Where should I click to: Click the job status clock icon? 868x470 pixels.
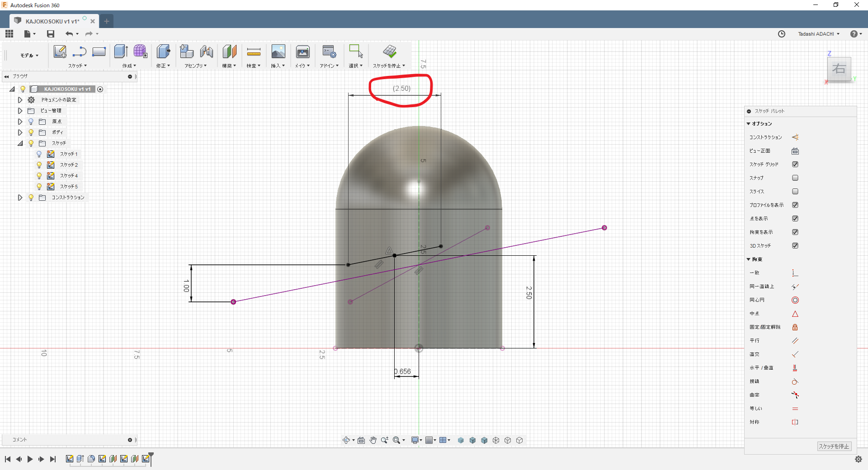click(782, 34)
